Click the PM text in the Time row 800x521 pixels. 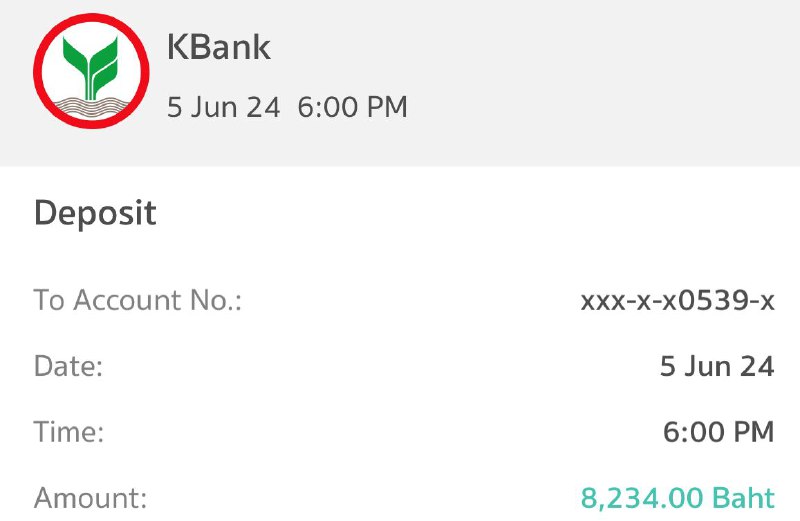tap(754, 432)
